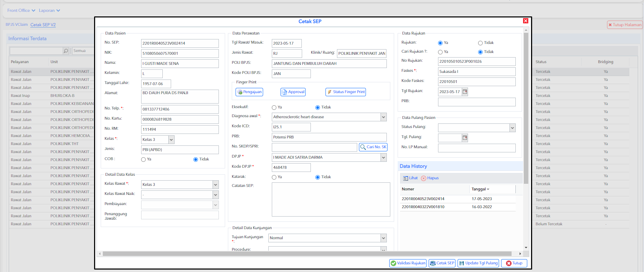The image size is (644, 272).
Task: Open the Front Office menu
Action: (x=21, y=10)
